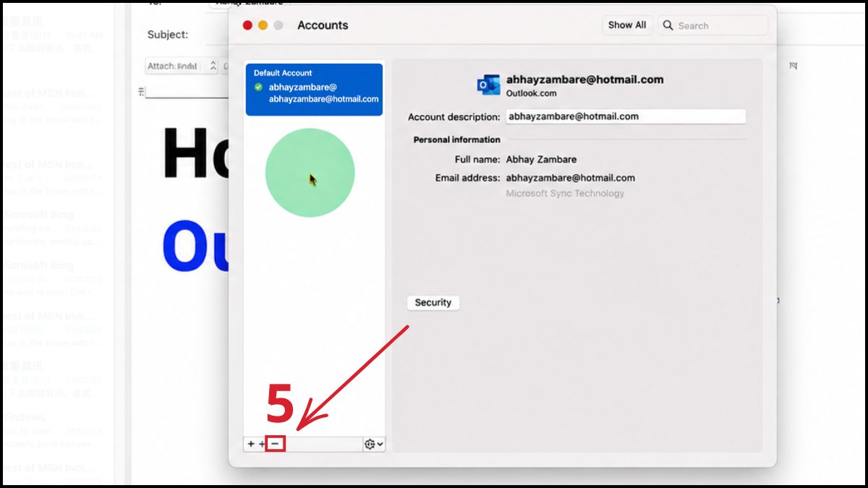Click the Show All button

[626, 25]
